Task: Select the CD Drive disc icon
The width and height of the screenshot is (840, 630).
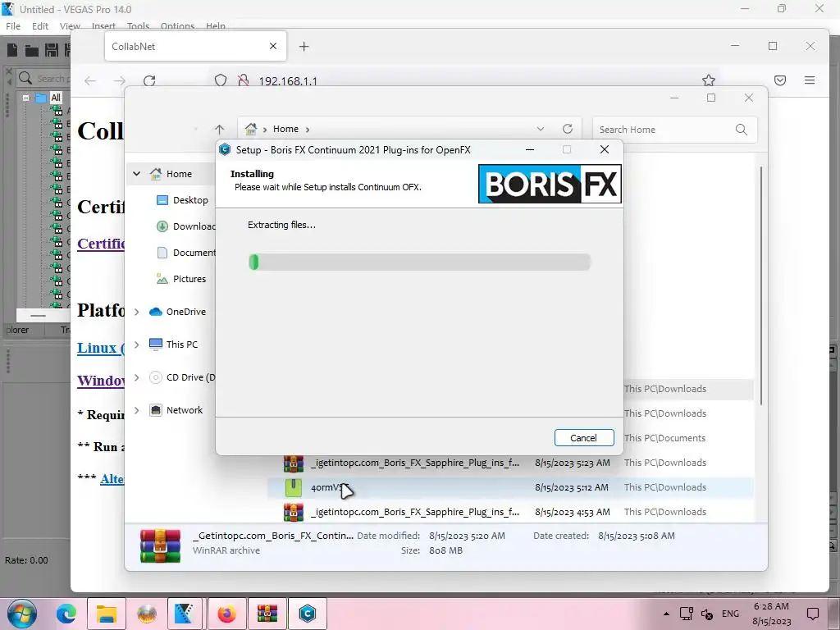Action: coord(155,377)
